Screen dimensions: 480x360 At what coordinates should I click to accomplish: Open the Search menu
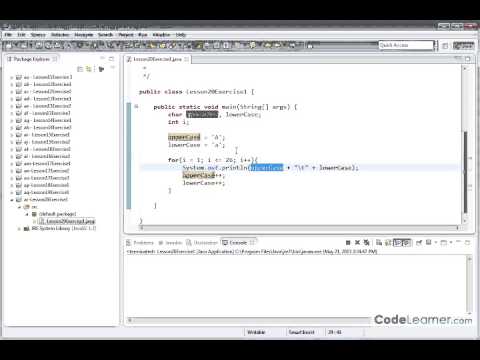point(105,35)
